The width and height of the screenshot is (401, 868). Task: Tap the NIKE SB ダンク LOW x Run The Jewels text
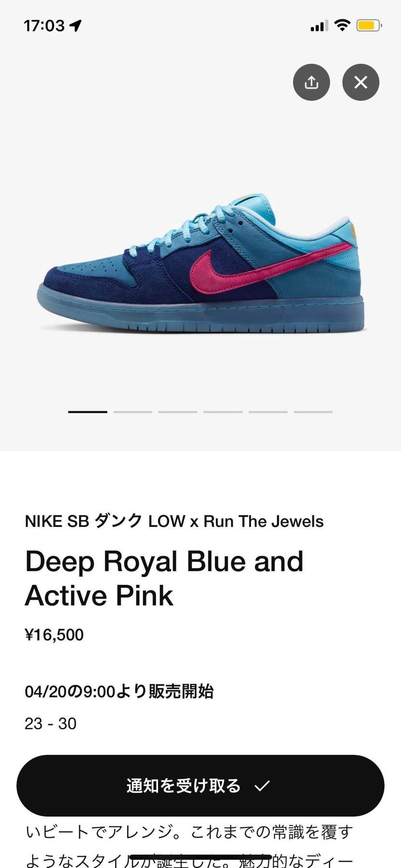tap(174, 521)
